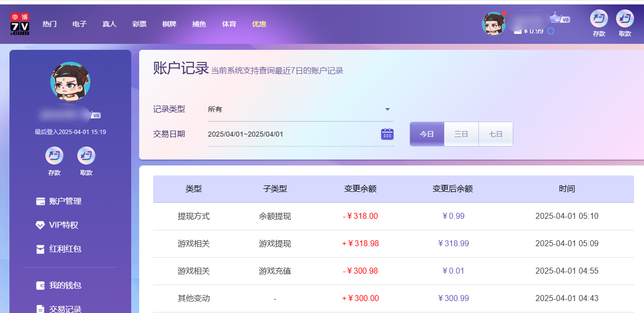The image size is (644, 313).
Task: Select the 今日 date range option
Action: coord(427,134)
